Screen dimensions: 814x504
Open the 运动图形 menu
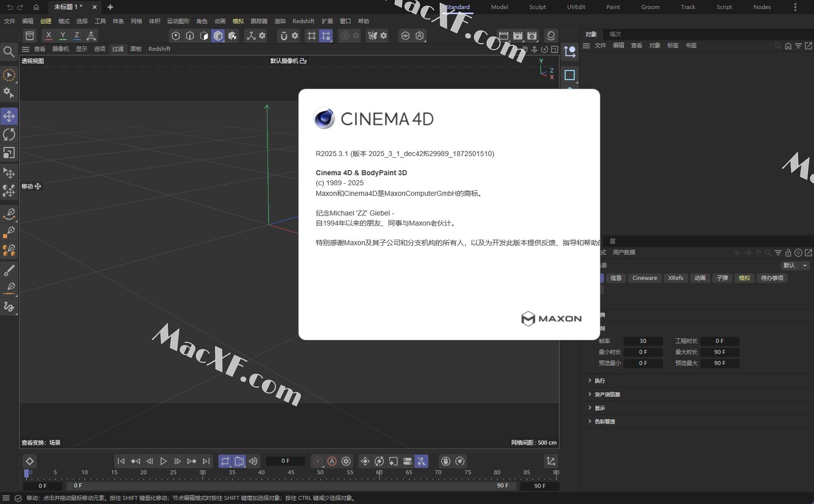point(178,21)
